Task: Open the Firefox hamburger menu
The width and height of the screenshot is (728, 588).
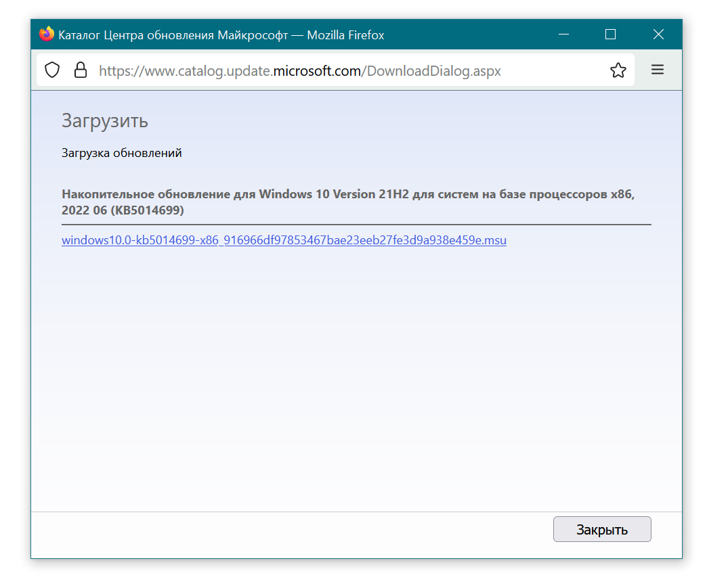Action: point(658,70)
